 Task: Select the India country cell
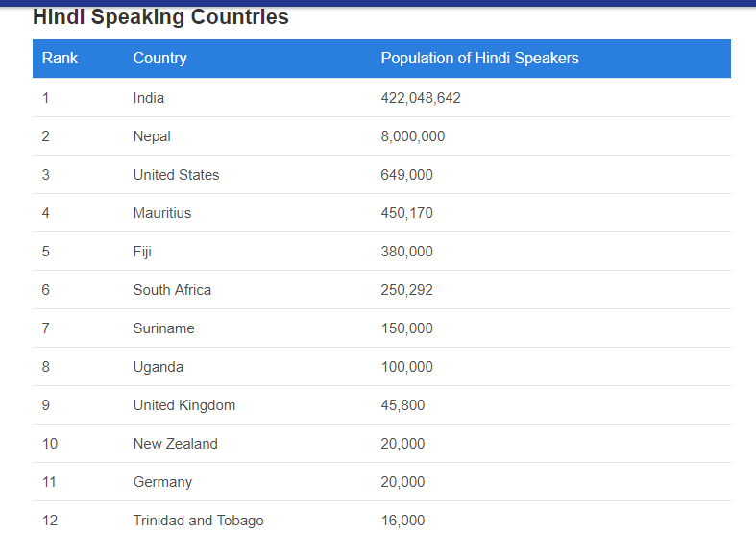[x=148, y=98]
